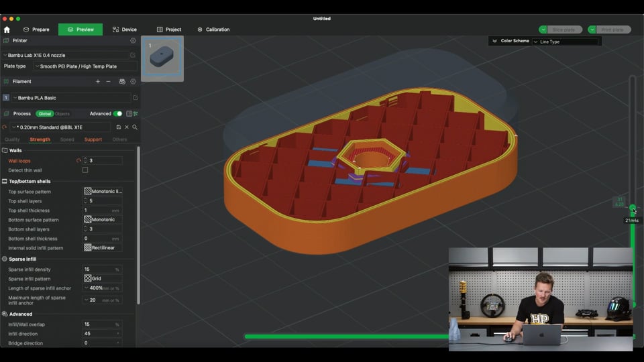The height and width of the screenshot is (362, 644).
Task: Click the Walls group icon
Action: [x=5, y=150]
